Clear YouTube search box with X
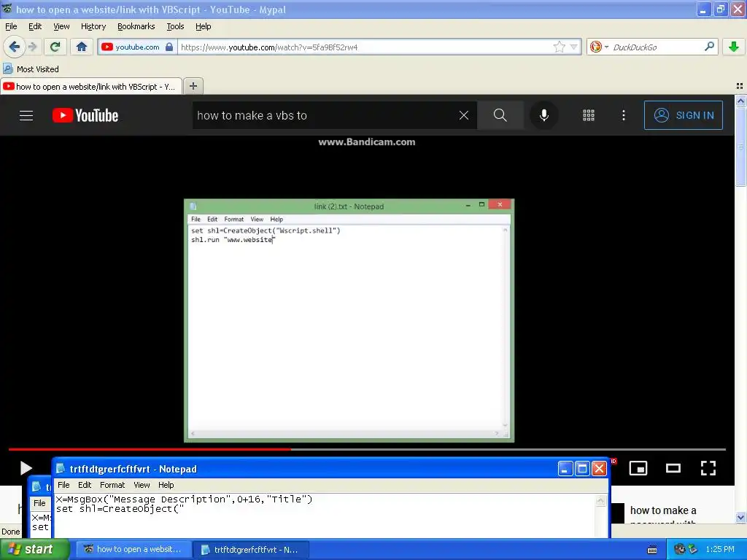This screenshot has height=560, width=747. pos(463,115)
